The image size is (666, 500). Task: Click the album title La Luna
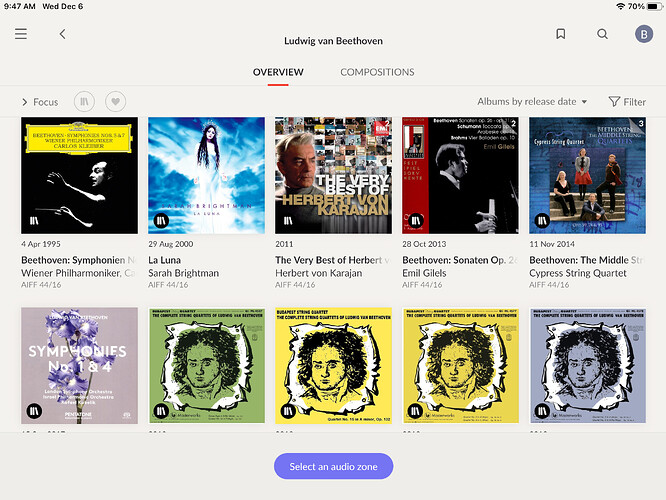164,260
